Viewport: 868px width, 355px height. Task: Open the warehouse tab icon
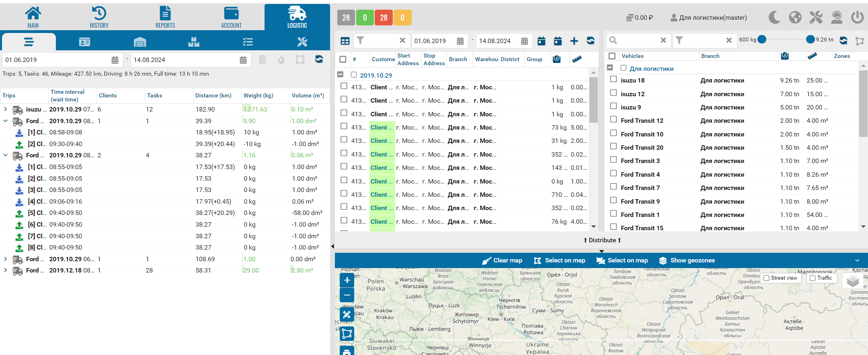[x=140, y=42]
